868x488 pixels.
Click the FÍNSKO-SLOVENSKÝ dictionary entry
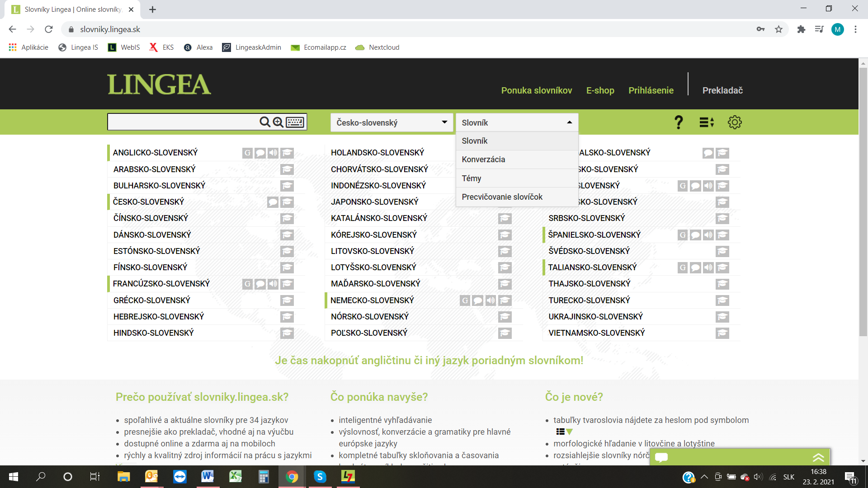pyautogui.click(x=150, y=267)
